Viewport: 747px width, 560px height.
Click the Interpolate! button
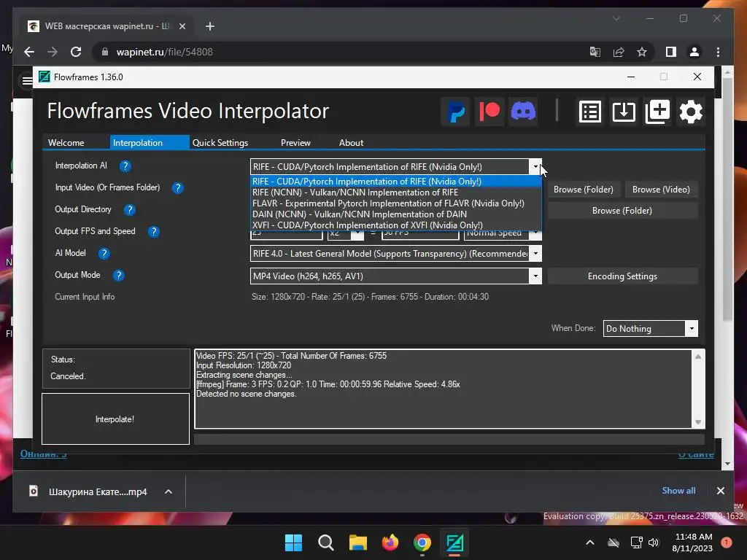(x=115, y=419)
